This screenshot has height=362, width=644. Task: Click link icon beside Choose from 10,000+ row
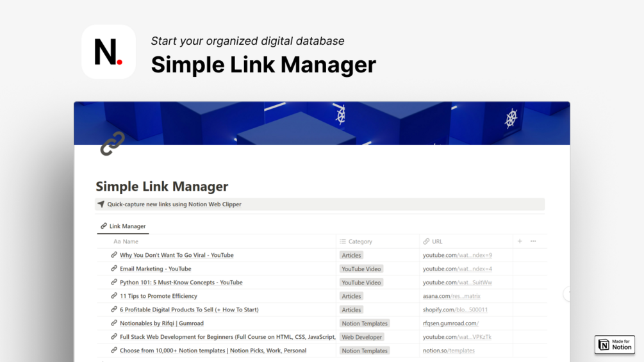(114, 350)
